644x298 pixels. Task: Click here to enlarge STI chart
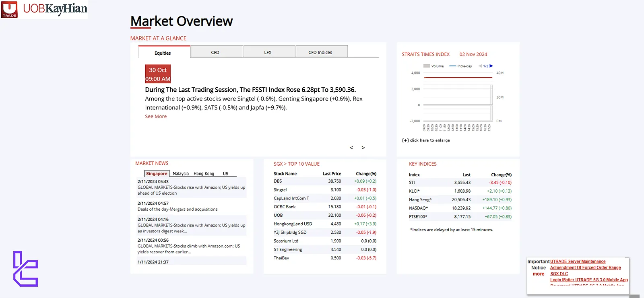coord(426,140)
